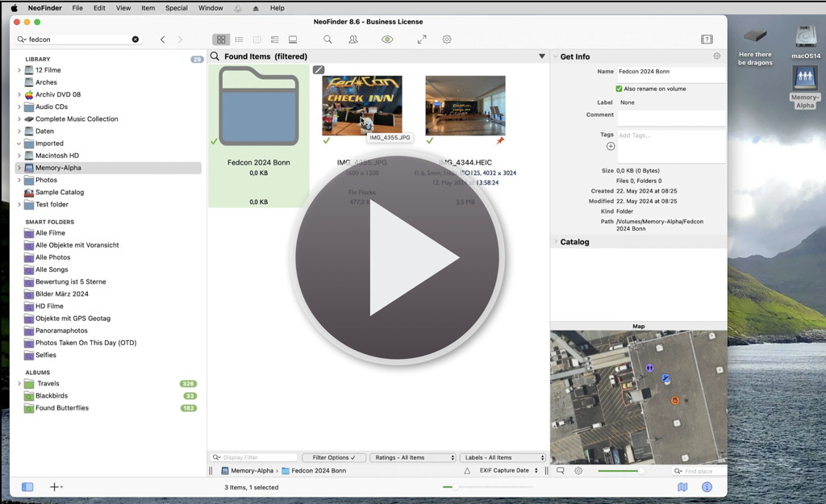Open the Item menu
This screenshot has height=504, width=826.
(x=148, y=8)
